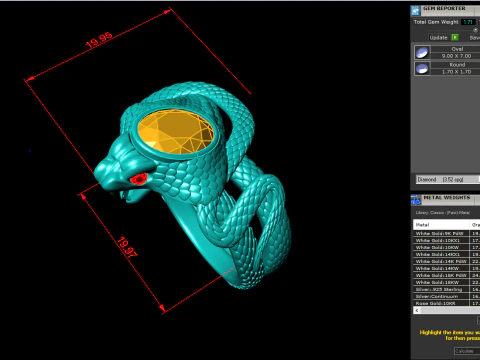Select Rose Gold 10KR row
The height and width of the screenshot is (360, 480).
(441, 303)
